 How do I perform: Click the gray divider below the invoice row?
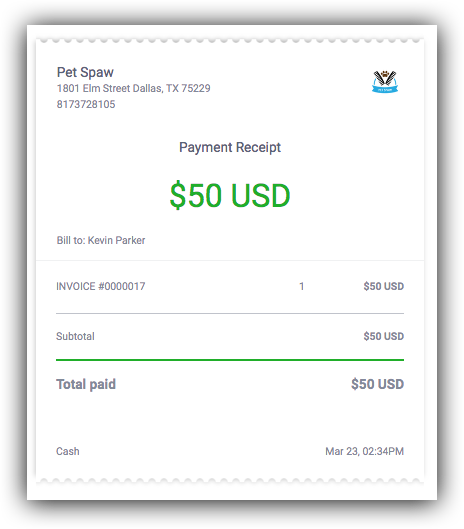coord(230,313)
